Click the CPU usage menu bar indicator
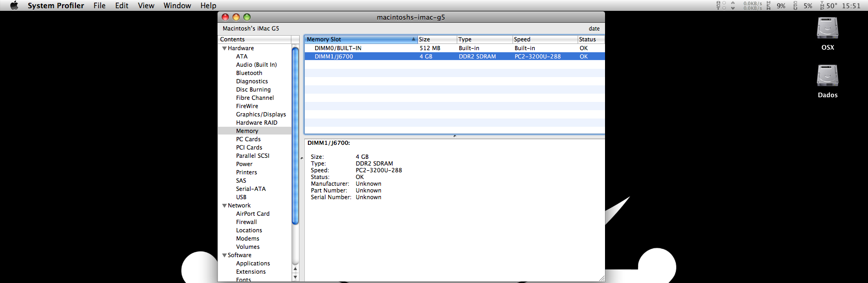 click(803, 6)
